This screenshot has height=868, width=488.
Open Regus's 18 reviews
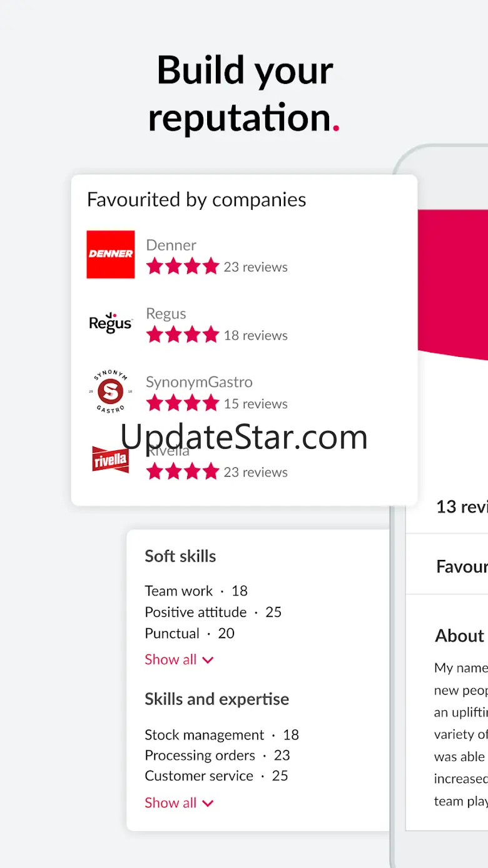[256, 335]
